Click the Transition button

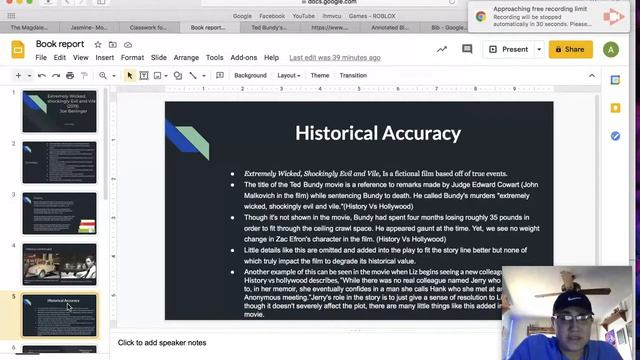(353, 76)
